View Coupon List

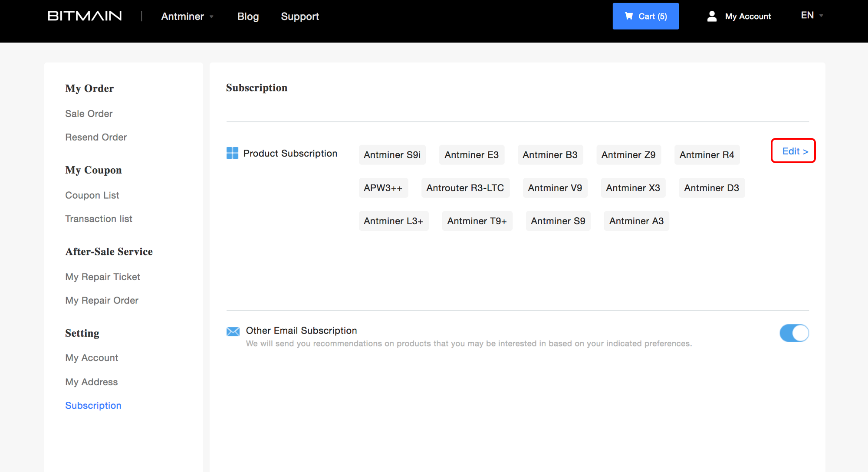coord(92,195)
